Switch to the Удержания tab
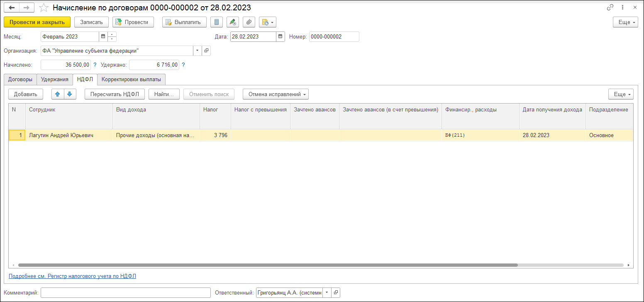 54,79
